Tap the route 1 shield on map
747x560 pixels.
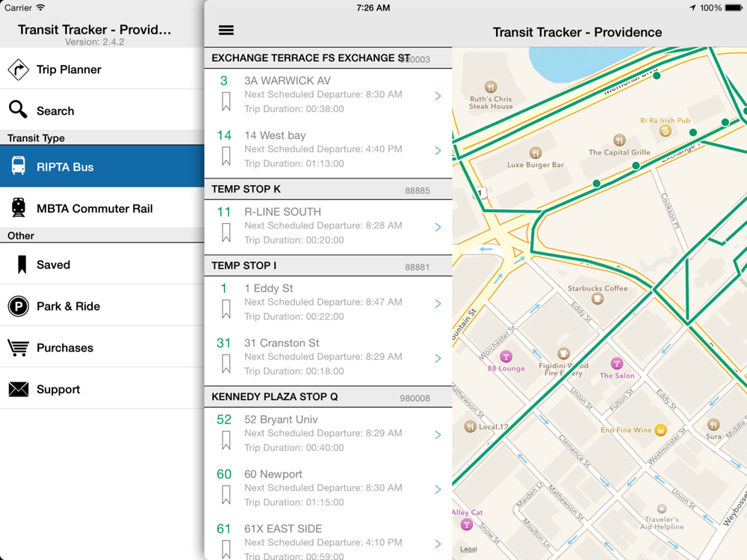pyautogui.click(x=480, y=193)
